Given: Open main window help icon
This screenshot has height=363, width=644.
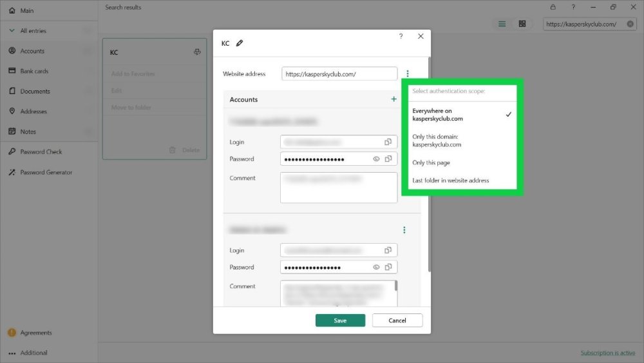Looking at the screenshot, I should pyautogui.click(x=573, y=7).
